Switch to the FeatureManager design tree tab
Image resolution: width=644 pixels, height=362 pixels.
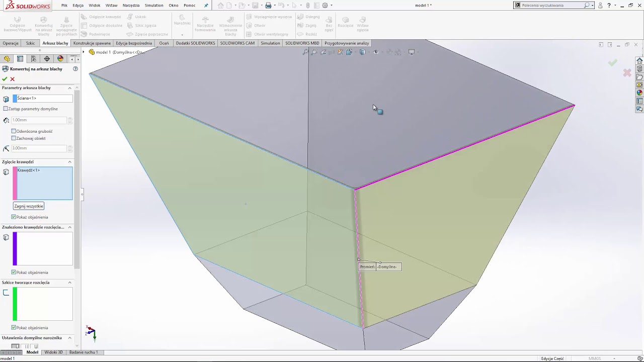point(7,59)
